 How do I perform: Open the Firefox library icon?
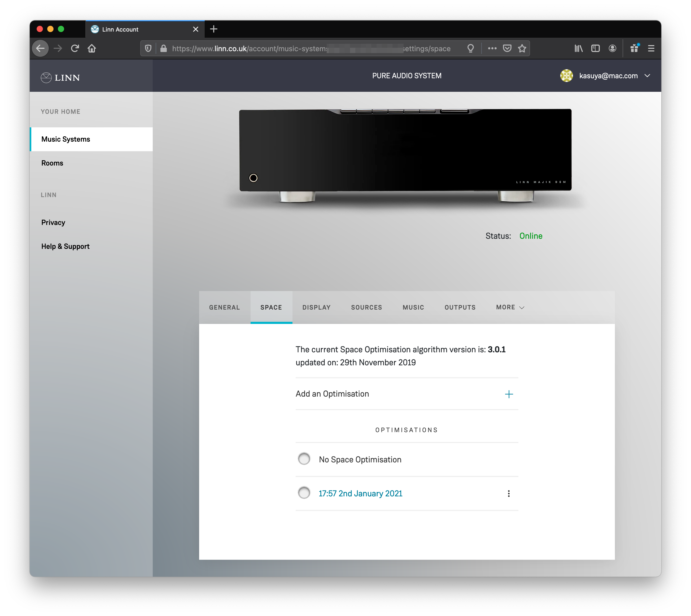pos(579,48)
